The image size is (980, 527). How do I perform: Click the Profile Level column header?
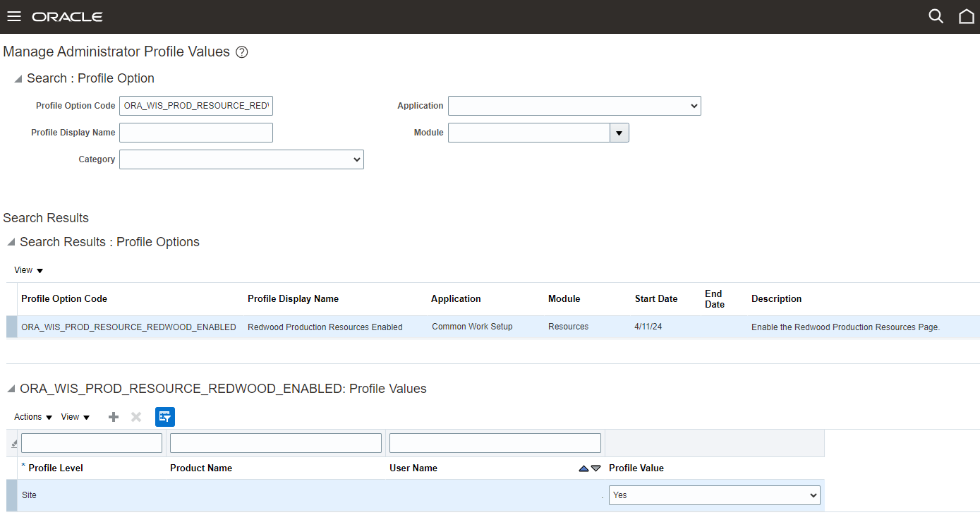[x=56, y=468]
